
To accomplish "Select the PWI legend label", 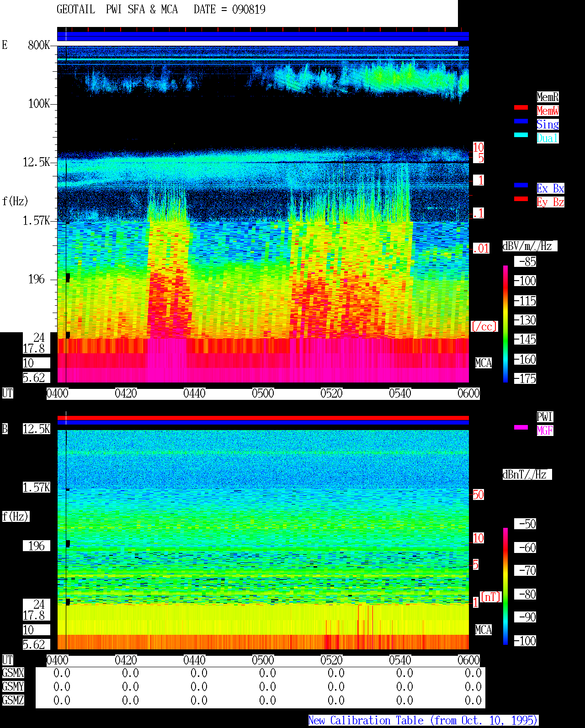I will click(x=545, y=417).
